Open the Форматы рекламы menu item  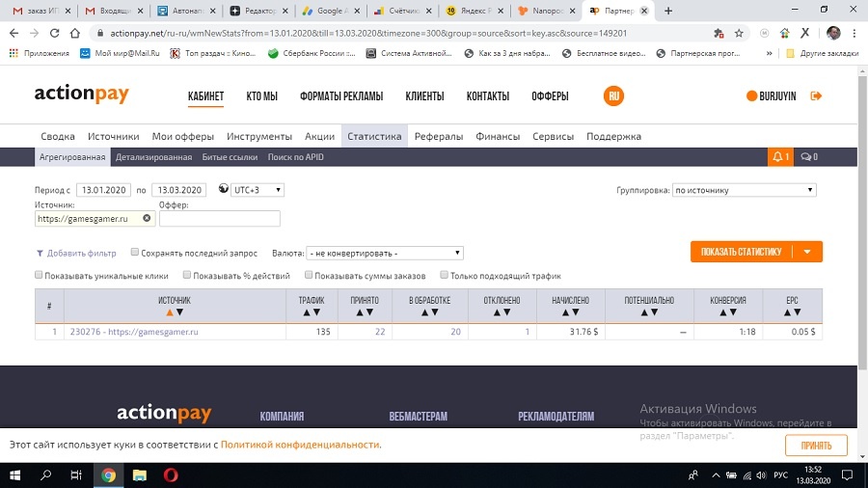(341, 96)
